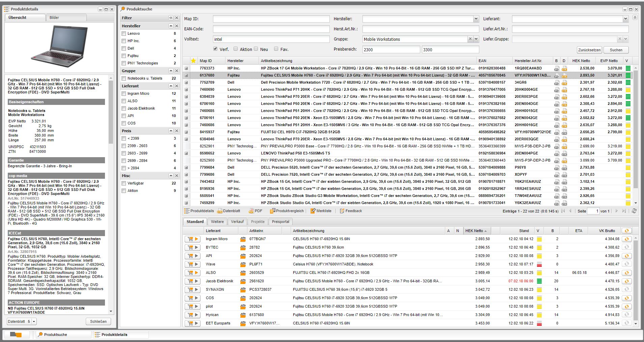Open JPG image for HP ZBook 17 G4 row
This screenshot has height=342, width=644.
point(557,68)
